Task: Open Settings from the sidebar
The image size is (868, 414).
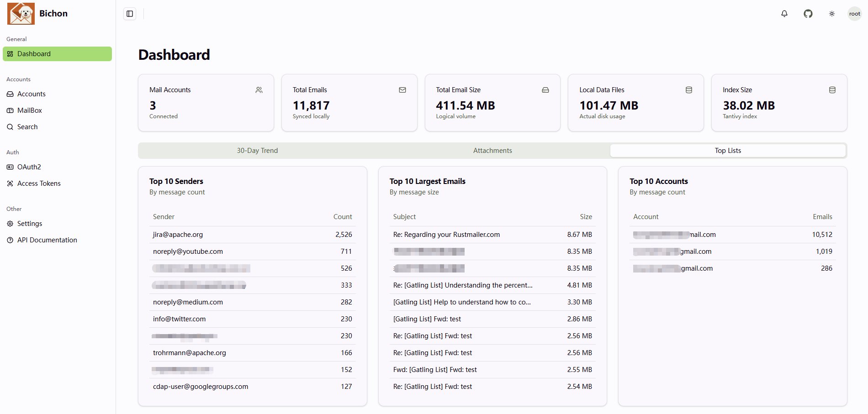Action: pos(30,224)
